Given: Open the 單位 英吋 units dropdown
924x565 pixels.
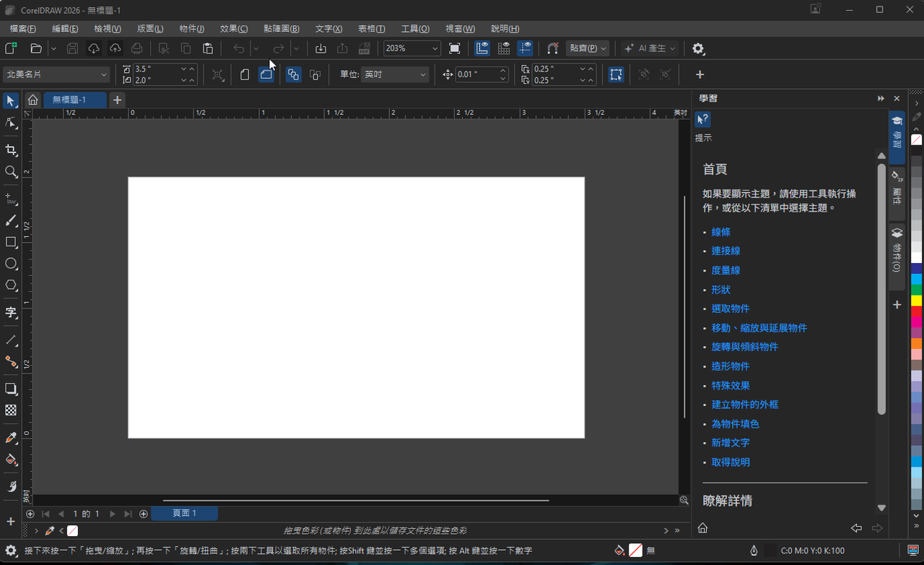Looking at the screenshot, I should point(422,74).
